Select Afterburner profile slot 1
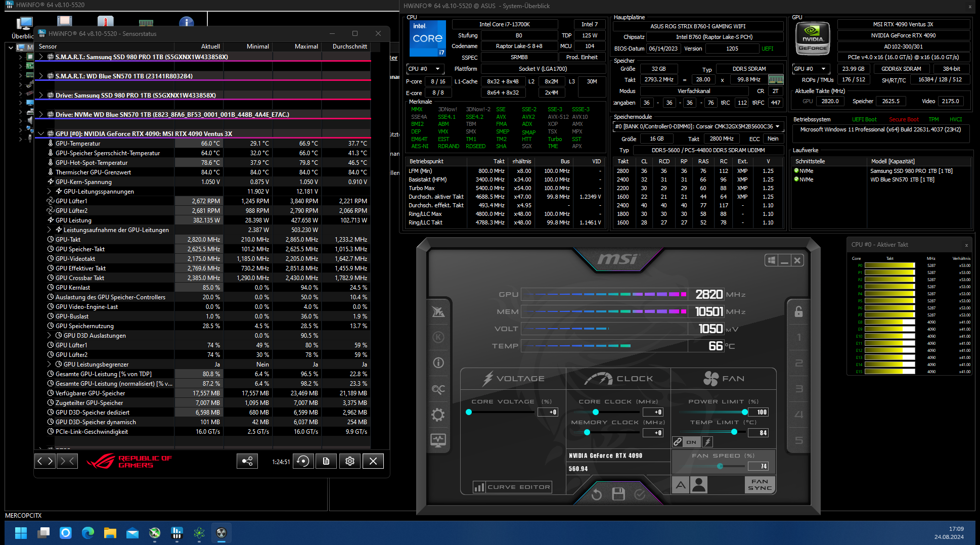This screenshot has width=980, height=545. click(799, 337)
